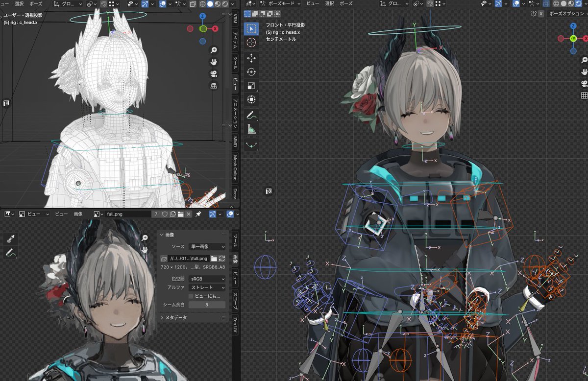Viewport: 588px width, 381px height.
Task: Click the zoom icon in the left 3D viewport
Action: (214, 50)
